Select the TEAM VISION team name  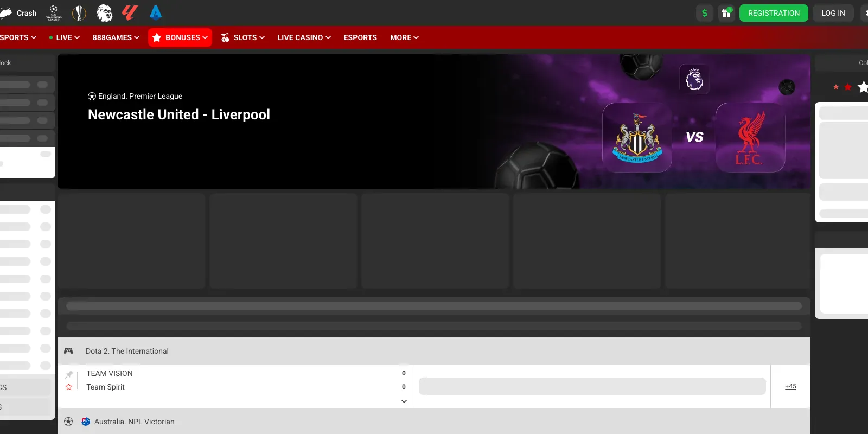tap(110, 373)
